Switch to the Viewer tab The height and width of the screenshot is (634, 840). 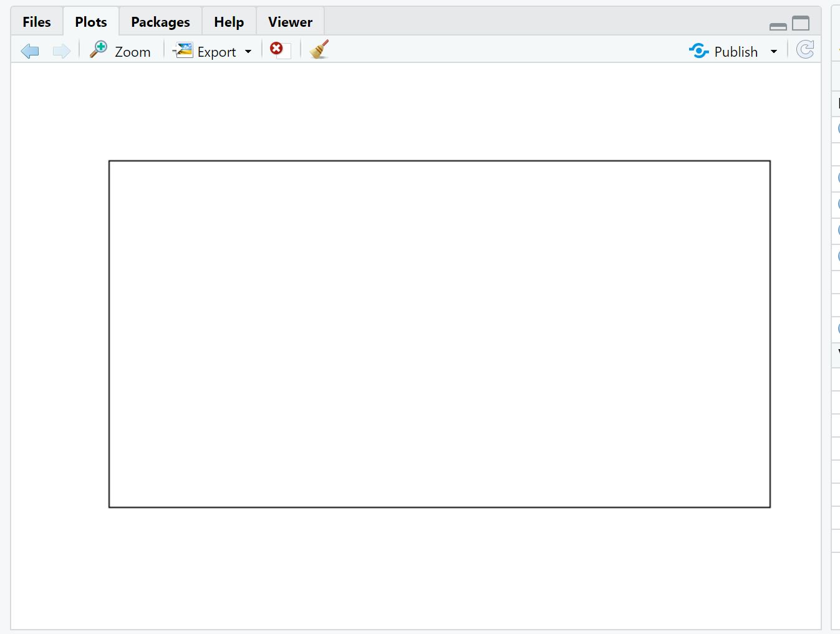(x=289, y=21)
